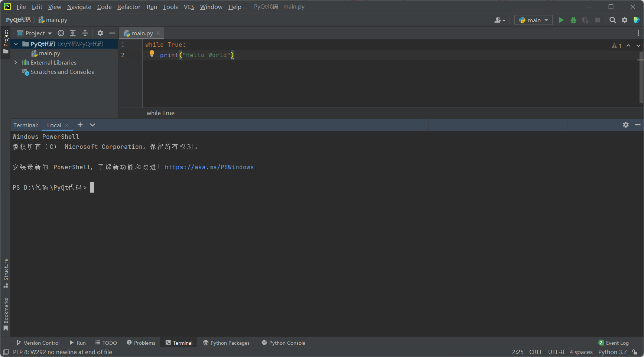
Task: Click PyQt代码 navigation bar breadcrumb
Action: (x=18, y=20)
